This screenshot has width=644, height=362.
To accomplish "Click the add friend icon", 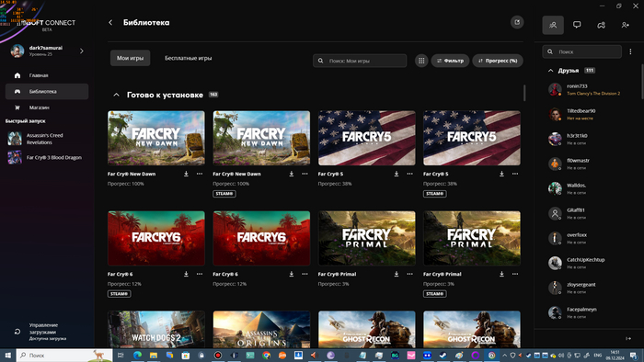I will (x=625, y=25).
